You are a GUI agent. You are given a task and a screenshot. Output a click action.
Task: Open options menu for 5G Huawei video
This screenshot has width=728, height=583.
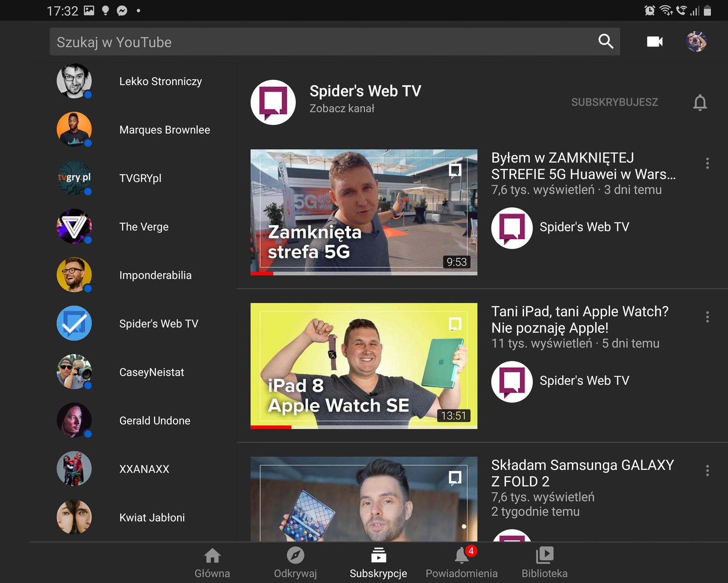708,163
